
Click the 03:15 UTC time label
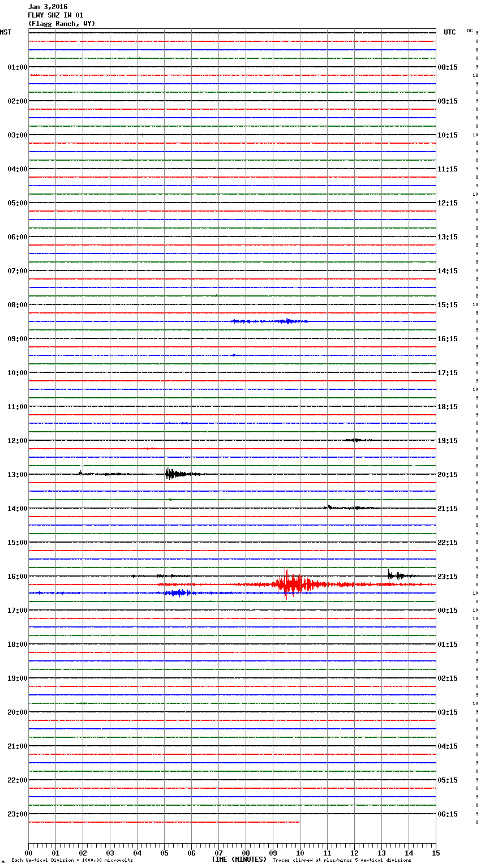point(448,712)
